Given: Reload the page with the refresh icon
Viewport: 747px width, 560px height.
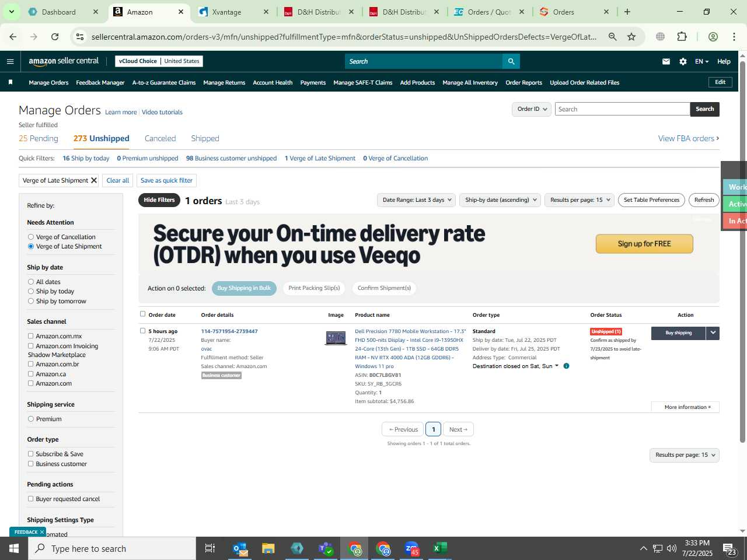Looking at the screenshot, I should point(55,37).
